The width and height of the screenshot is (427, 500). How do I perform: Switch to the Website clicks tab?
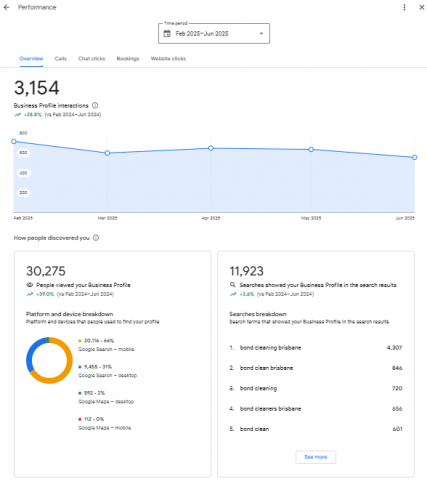(x=168, y=59)
